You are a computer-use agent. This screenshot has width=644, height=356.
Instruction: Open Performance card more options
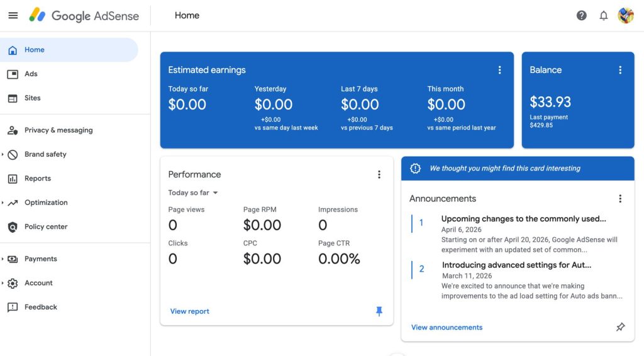coord(379,174)
